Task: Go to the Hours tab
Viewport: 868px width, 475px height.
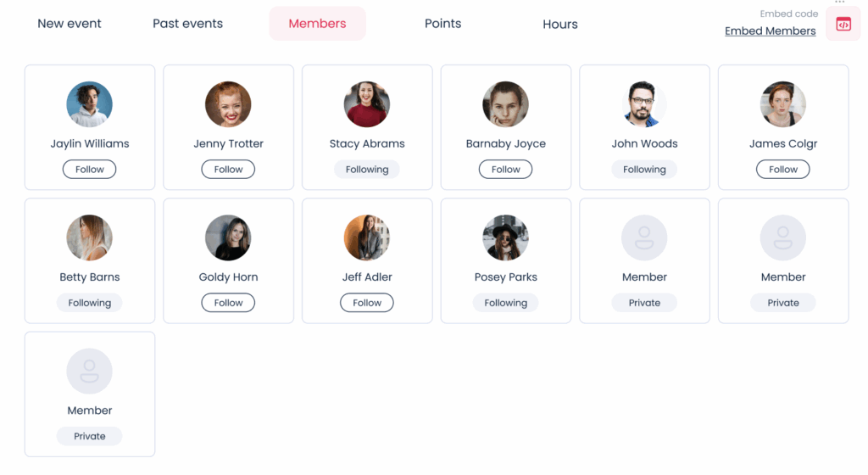Action: (x=560, y=25)
